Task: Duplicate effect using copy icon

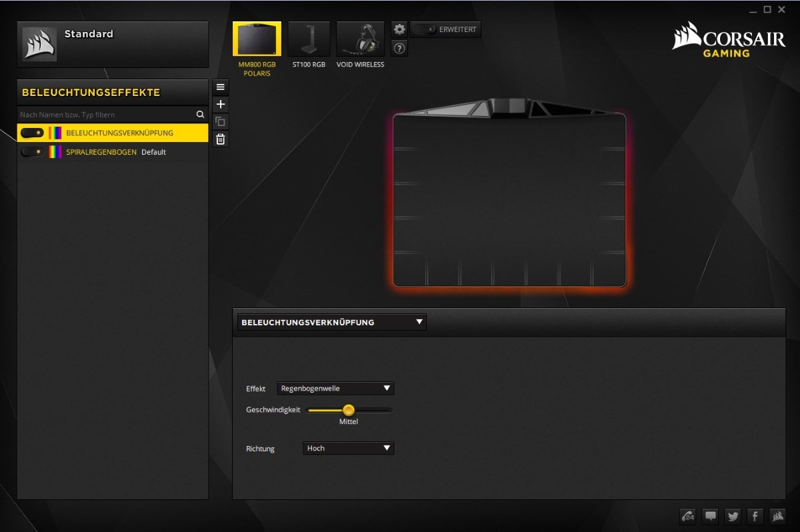Action: pyautogui.click(x=221, y=122)
